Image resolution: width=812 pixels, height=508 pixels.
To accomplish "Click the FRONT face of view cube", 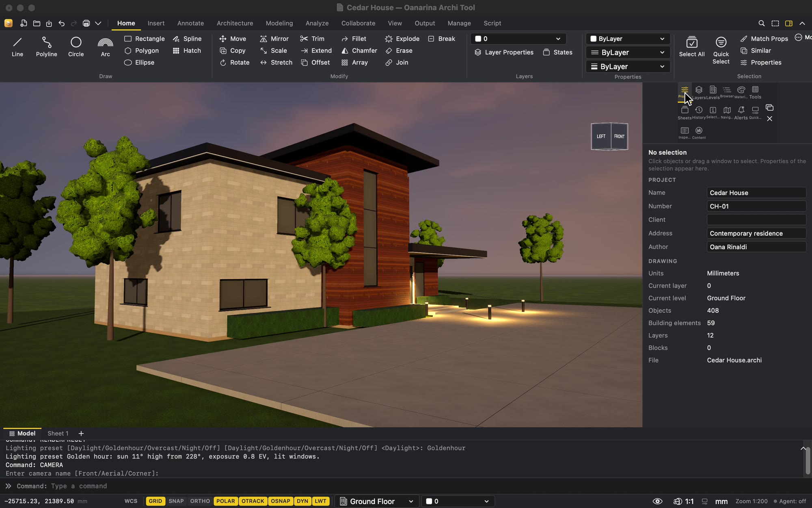I will click(619, 137).
